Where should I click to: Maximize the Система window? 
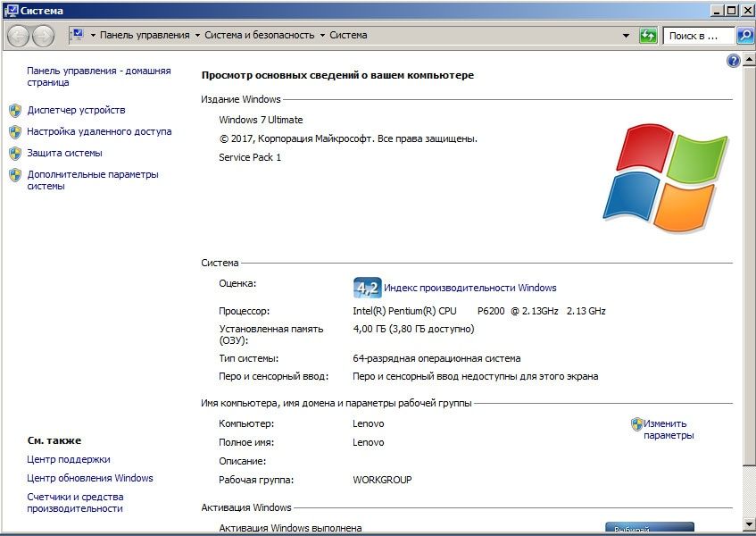[x=732, y=10]
